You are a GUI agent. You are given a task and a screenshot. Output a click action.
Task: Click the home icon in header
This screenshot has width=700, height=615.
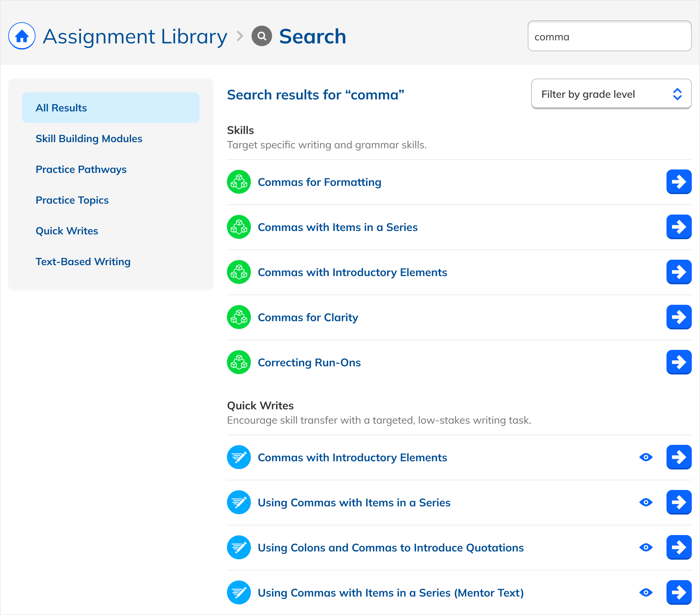pyautogui.click(x=22, y=36)
